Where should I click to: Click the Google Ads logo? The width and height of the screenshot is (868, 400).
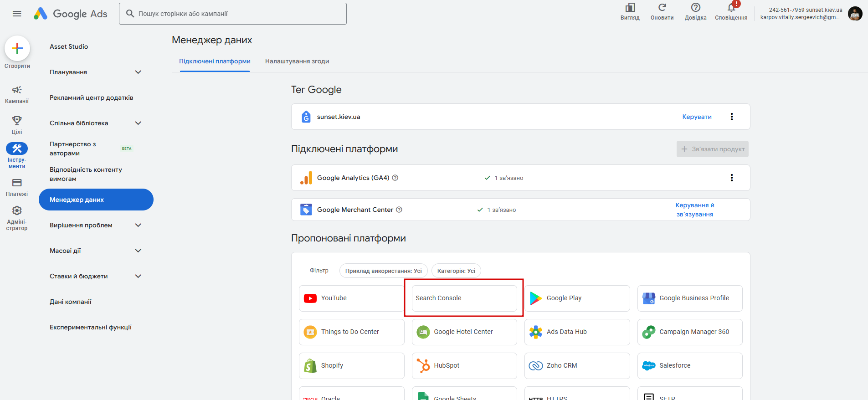(x=71, y=14)
